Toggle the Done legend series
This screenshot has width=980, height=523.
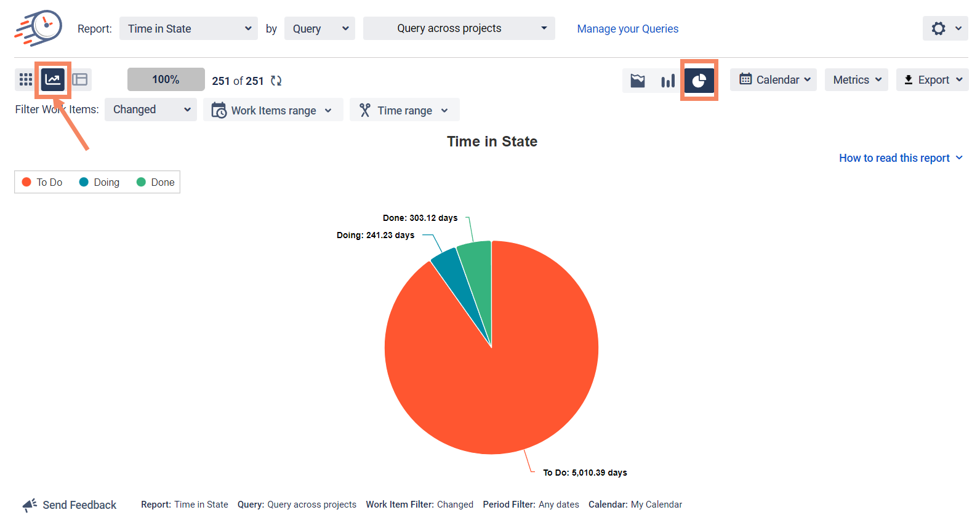tap(156, 182)
